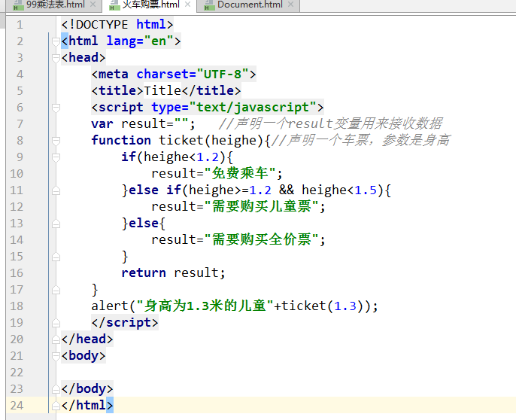
Task: Toggle the else fold marker on line 13
Action: (56, 224)
